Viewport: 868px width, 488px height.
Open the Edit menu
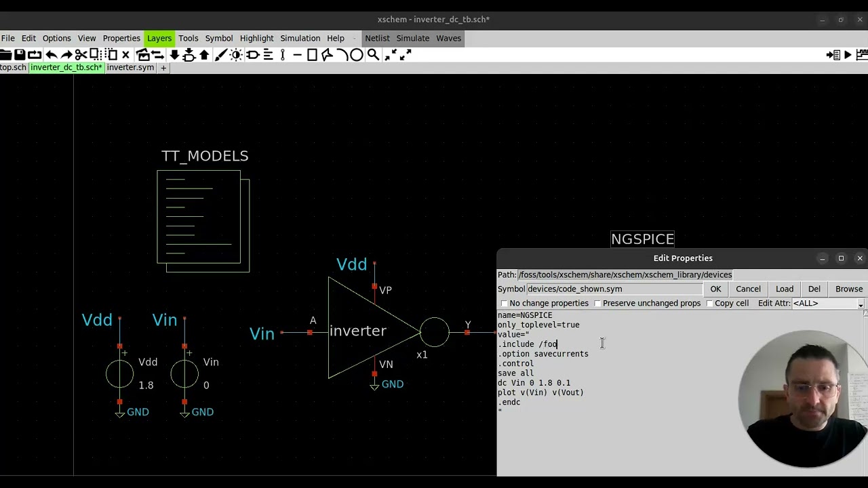(x=28, y=38)
